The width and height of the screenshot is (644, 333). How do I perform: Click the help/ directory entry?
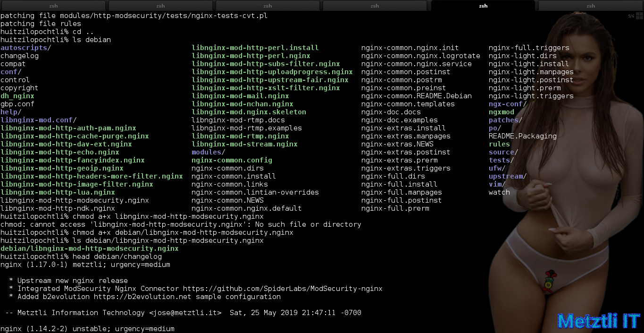[11, 112]
